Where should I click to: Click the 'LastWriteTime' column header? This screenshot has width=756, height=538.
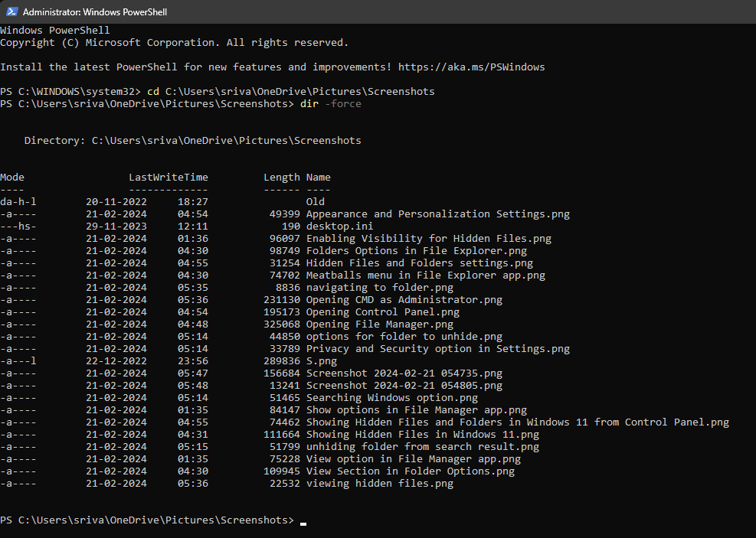point(168,178)
